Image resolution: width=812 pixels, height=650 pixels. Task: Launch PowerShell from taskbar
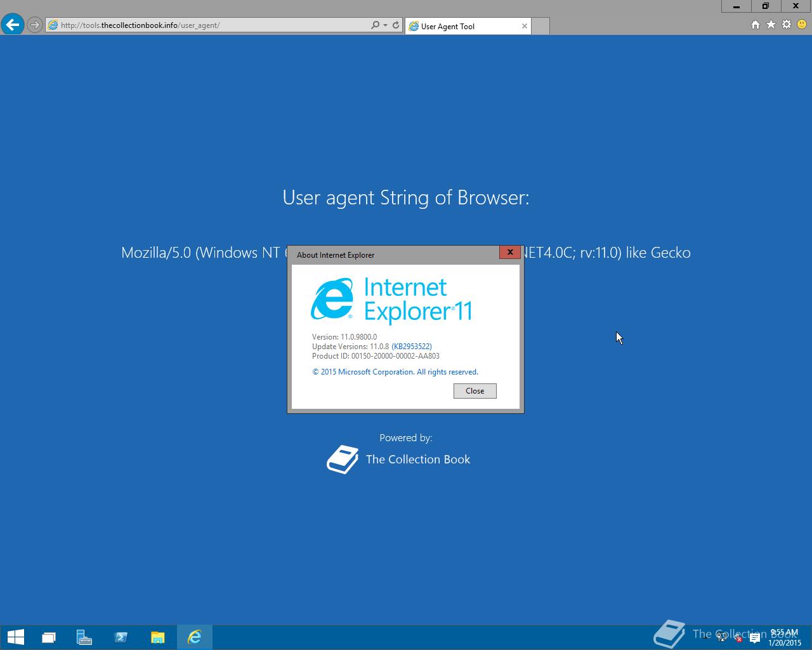(x=121, y=637)
